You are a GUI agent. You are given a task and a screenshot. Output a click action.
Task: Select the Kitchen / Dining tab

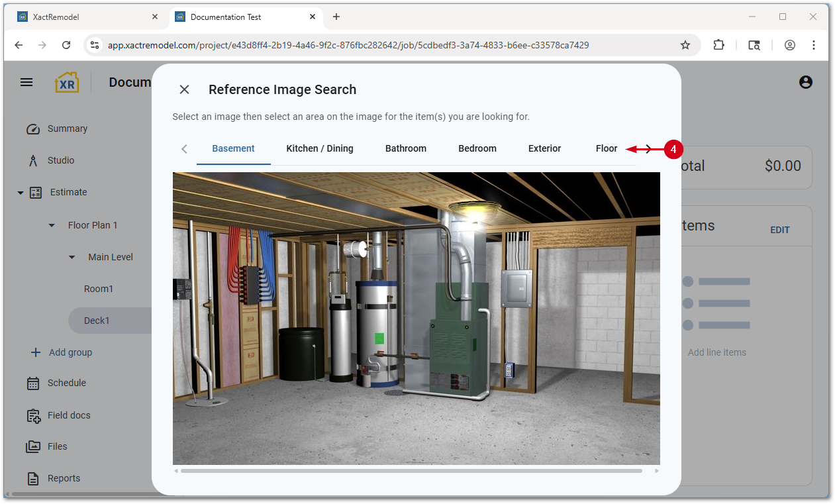coord(320,148)
